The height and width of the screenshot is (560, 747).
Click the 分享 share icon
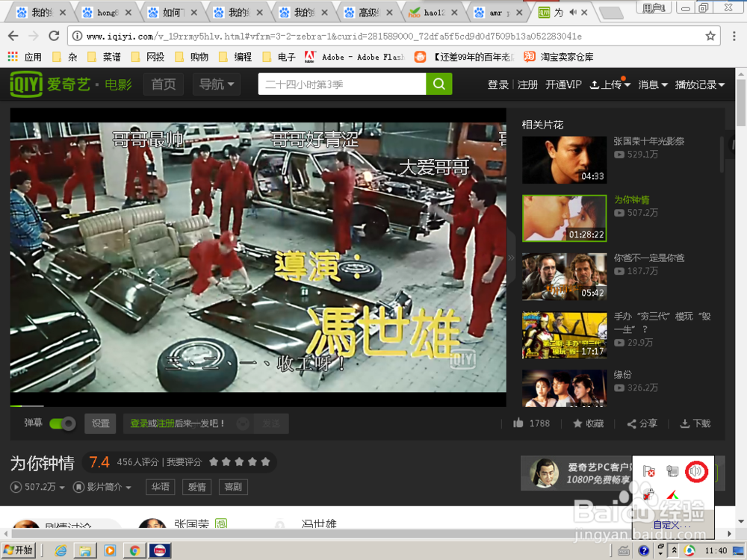coord(632,424)
